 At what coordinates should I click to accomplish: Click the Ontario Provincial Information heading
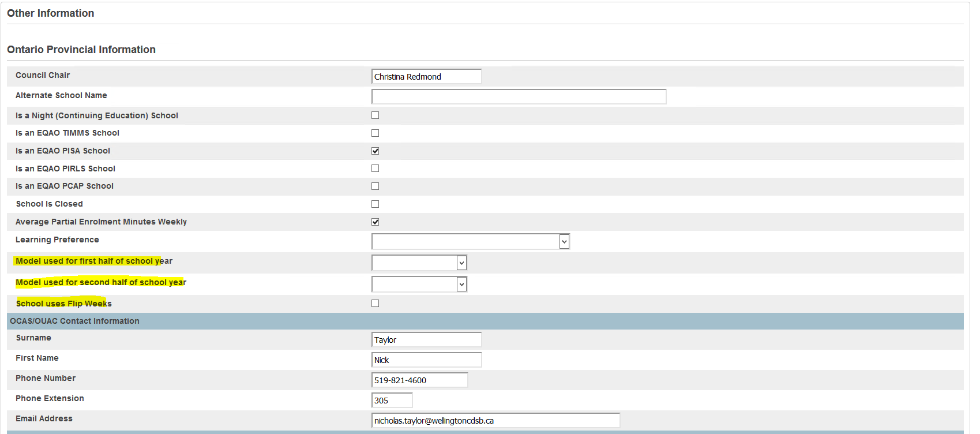81,50
